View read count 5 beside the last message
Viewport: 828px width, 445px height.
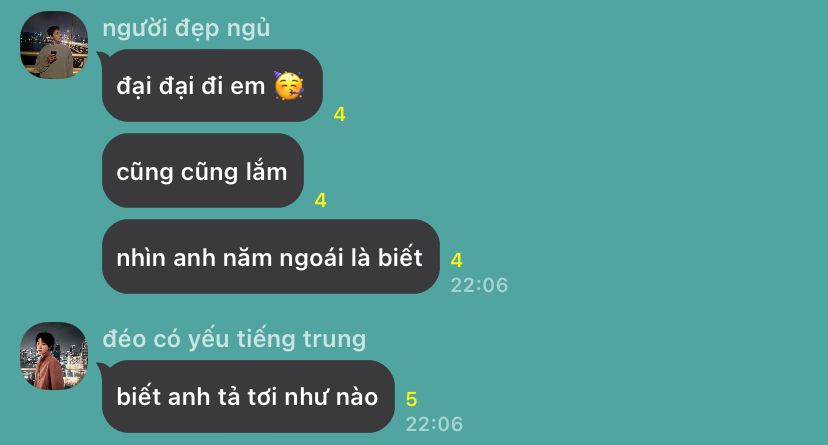point(411,399)
